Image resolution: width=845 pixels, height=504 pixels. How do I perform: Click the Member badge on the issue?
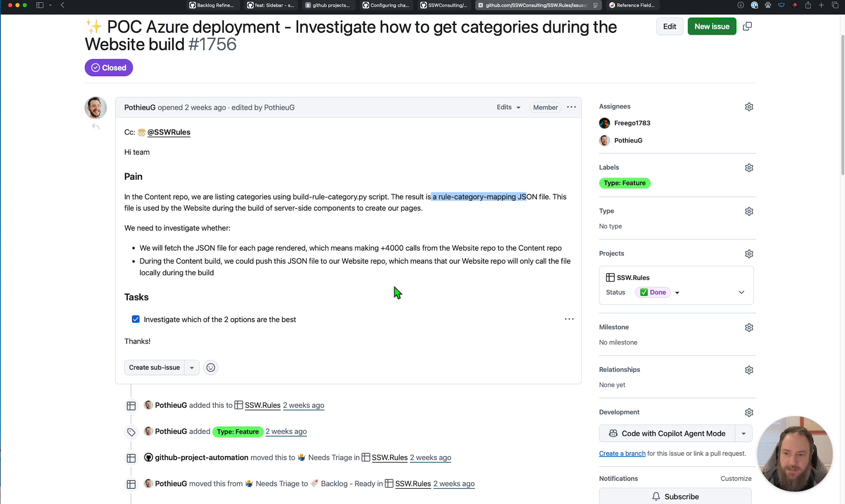[545, 107]
